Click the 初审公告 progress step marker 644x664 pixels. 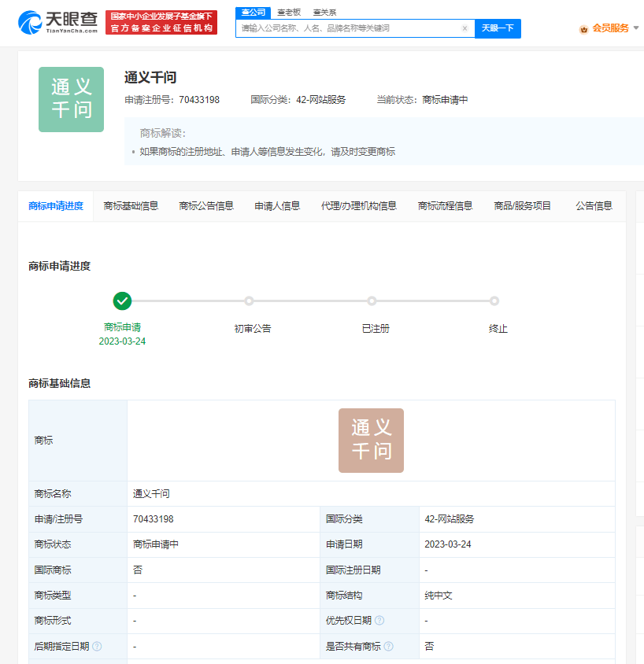click(249, 301)
